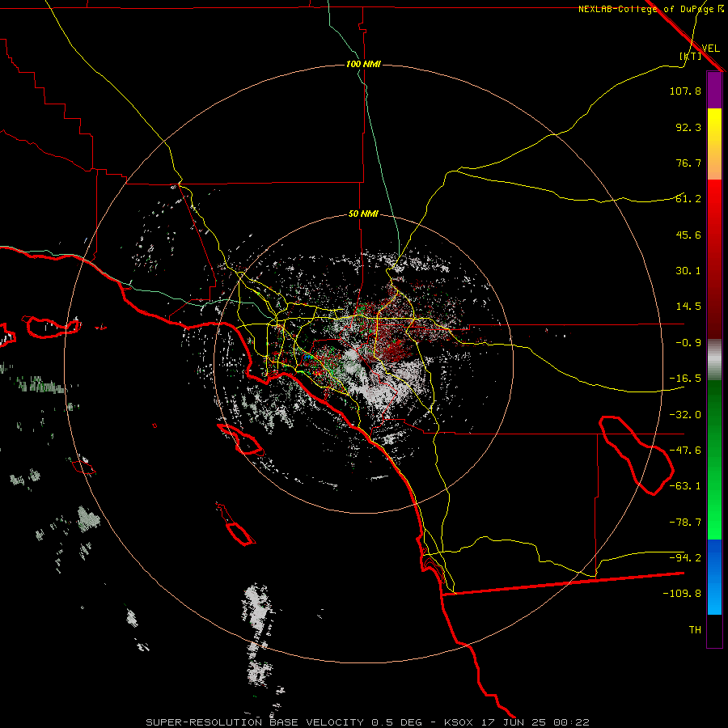Pick the blue segment of the color bar
The image size is (728, 728).
coord(714,577)
